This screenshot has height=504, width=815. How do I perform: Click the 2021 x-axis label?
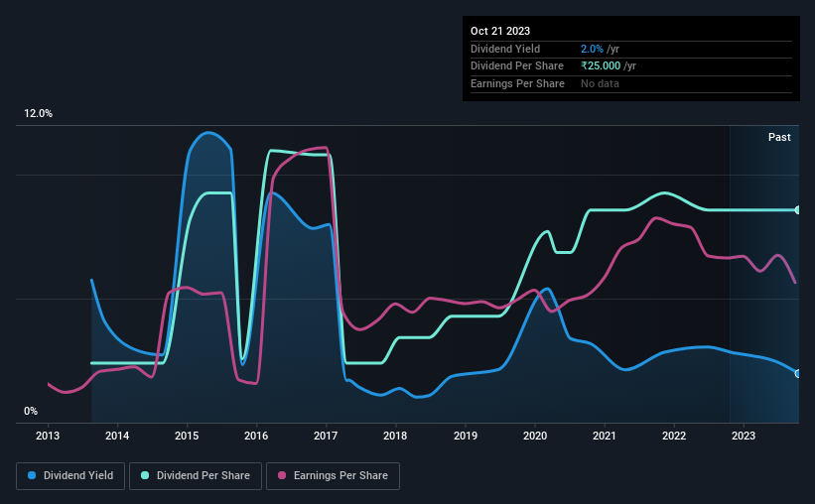click(x=605, y=436)
